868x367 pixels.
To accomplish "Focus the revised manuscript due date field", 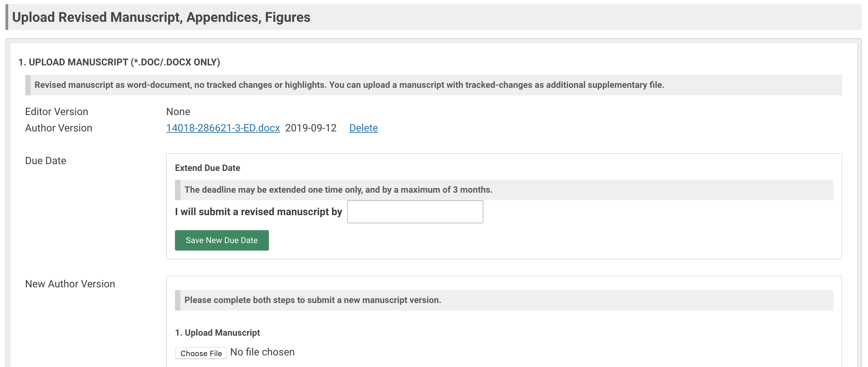I will (415, 212).
